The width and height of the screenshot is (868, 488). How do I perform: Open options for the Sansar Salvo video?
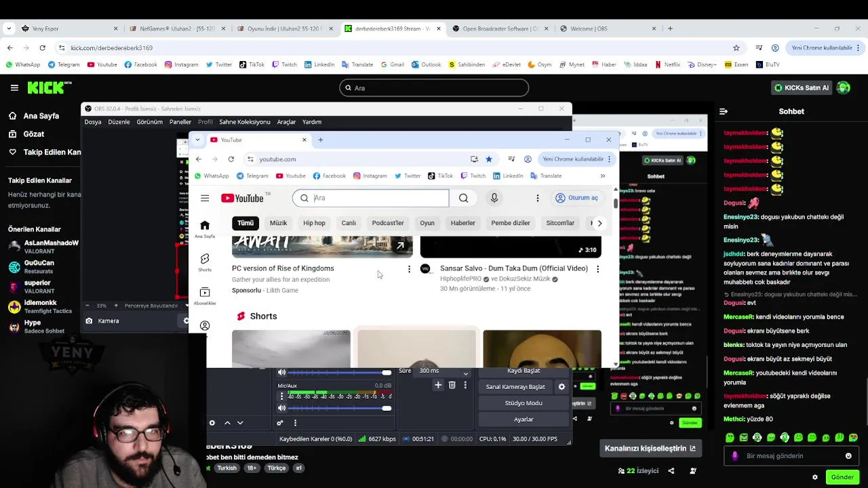(x=597, y=269)
